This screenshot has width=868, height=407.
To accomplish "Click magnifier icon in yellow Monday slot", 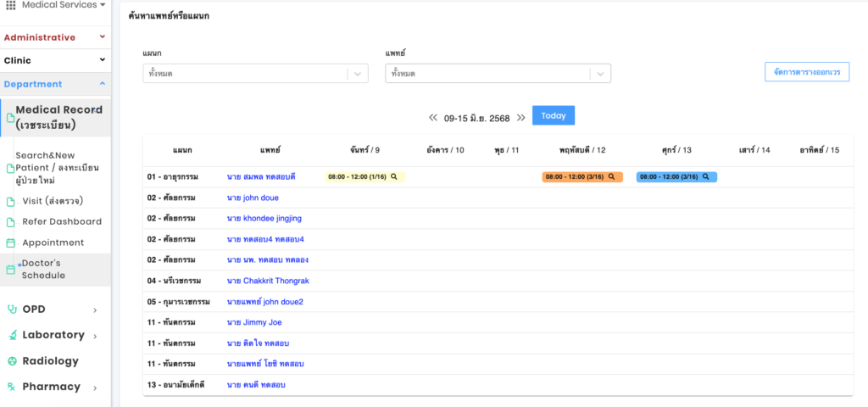I will (394, 177).
